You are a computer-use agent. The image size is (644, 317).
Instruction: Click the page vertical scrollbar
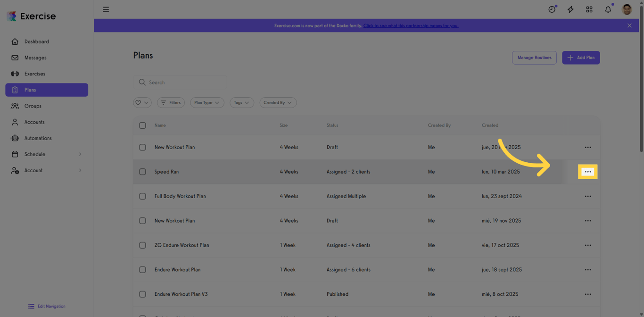coord(641,78)
